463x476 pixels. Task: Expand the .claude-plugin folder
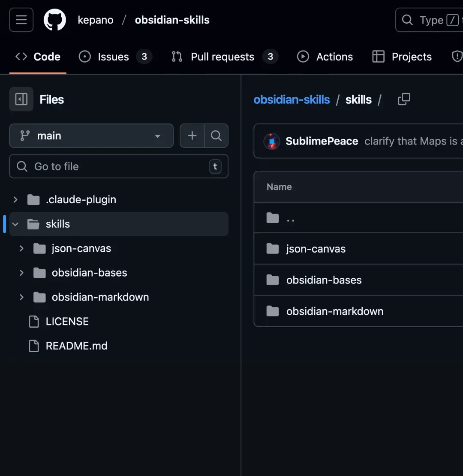14,199
